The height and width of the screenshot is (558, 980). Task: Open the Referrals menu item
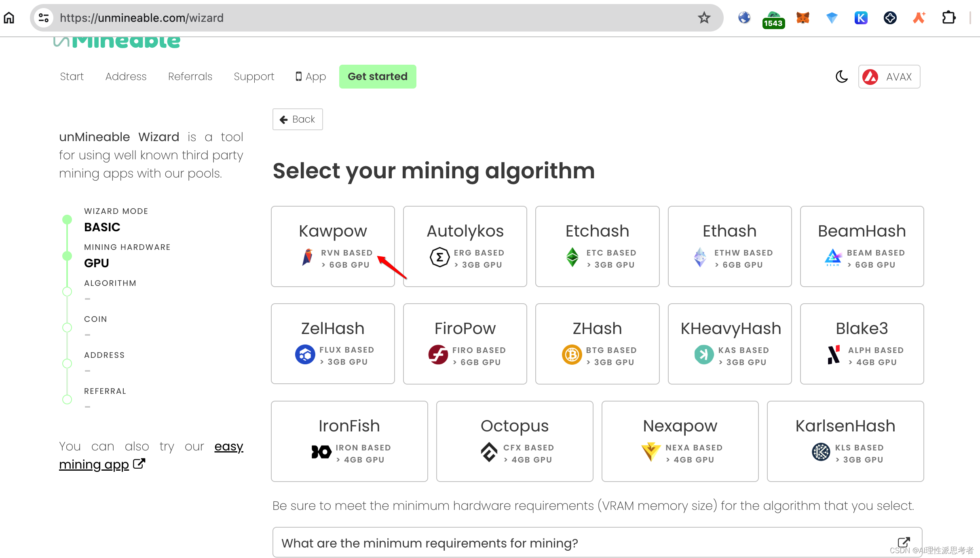point(190,76)
